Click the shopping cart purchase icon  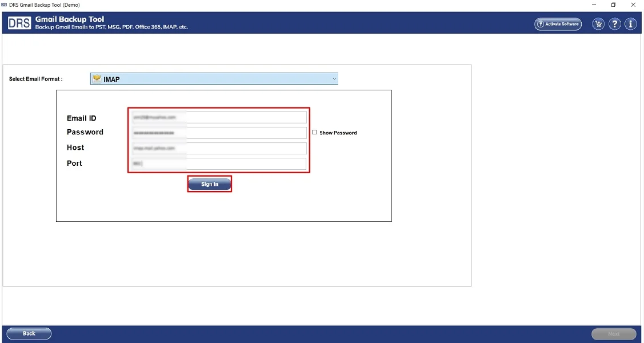[x=598, y=24]
